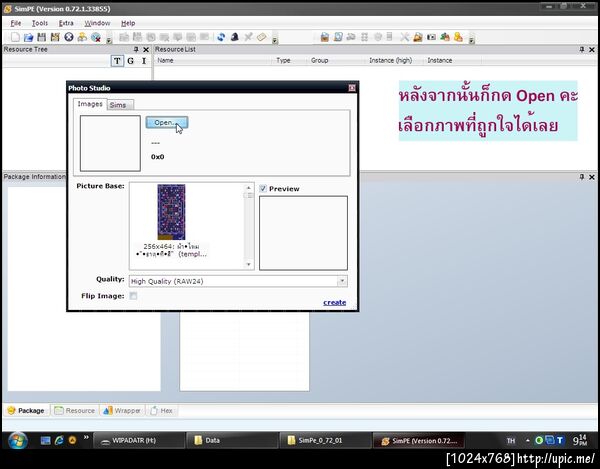This screenshot has height=469, width=600.
Task: Click the TH language indicator
Action: 511,441
